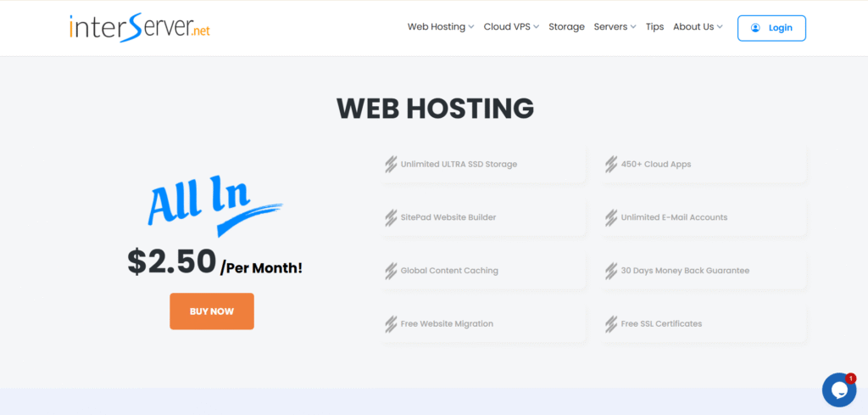This screenshot has width=868, height=415.
Task: Click the icon beside Global Content Caching
Action: [391, 271]
